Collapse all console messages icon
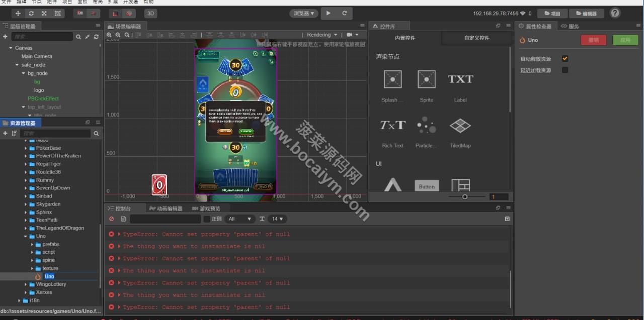The image size is (644, 320). pyautogui.click(x=507, y=219)
